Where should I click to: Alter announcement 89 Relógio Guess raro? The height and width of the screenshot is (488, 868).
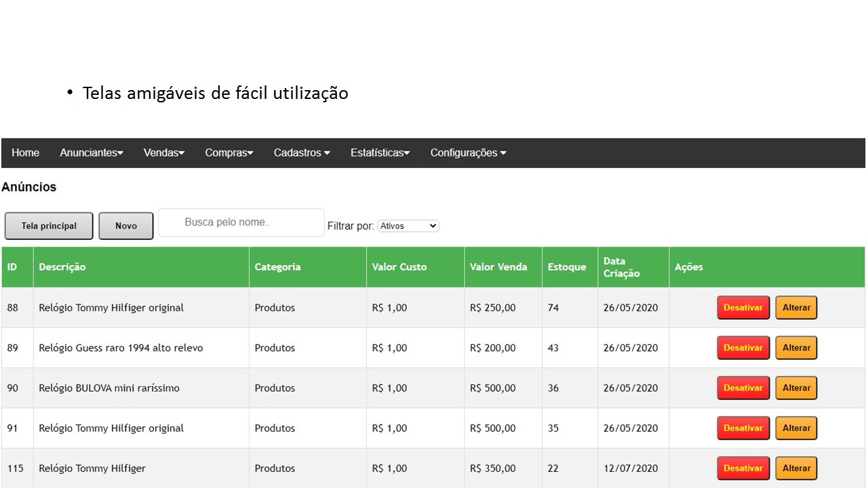pos(795,347)
